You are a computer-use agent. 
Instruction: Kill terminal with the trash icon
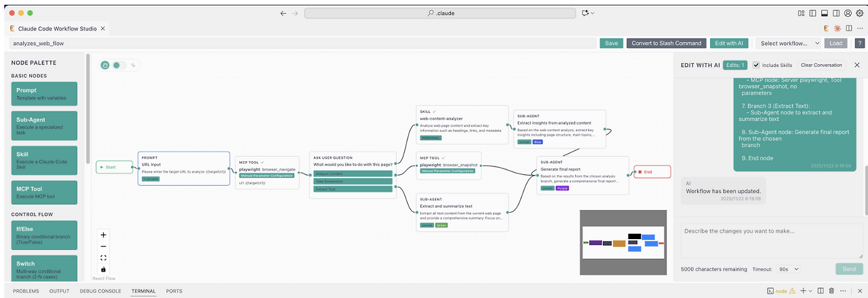(831, 291)
